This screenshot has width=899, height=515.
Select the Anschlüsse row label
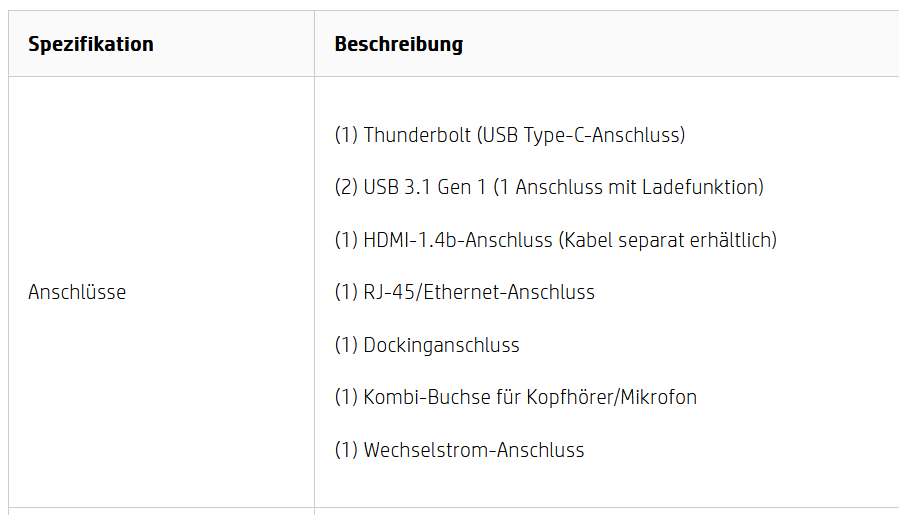(x=77, y=292)
